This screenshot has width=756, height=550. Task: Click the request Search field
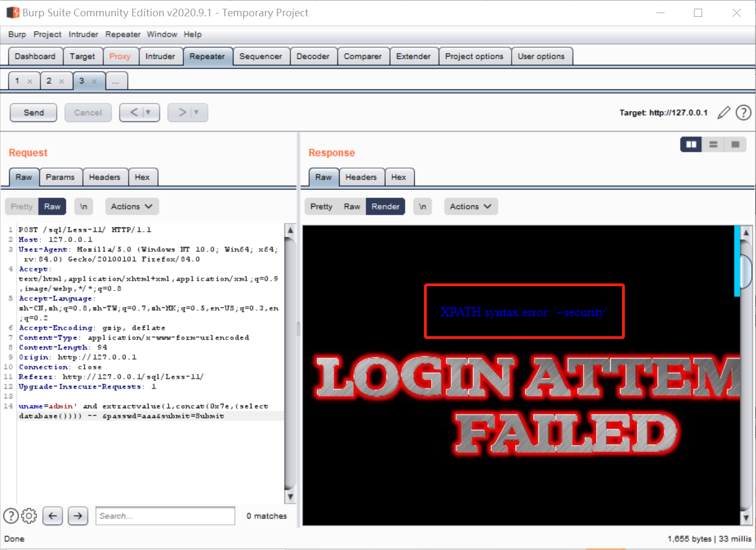pos(165,516)
